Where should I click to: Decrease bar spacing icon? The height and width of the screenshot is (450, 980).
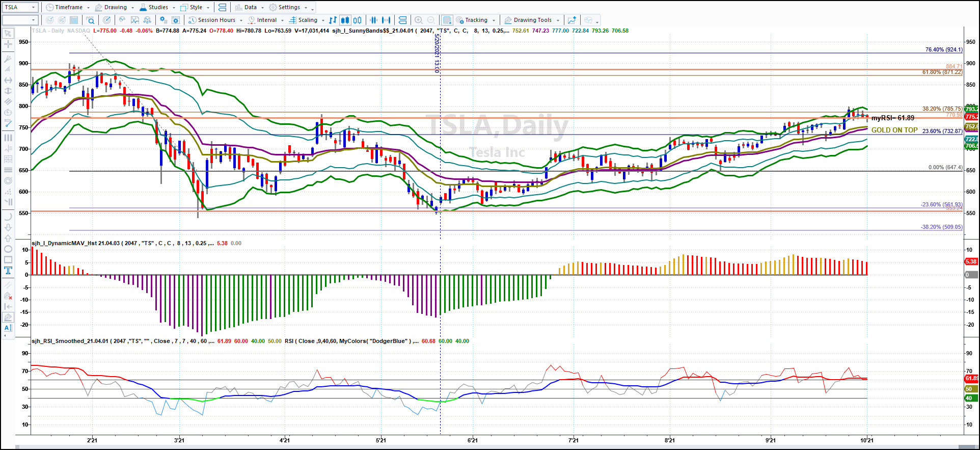[374, 20]
